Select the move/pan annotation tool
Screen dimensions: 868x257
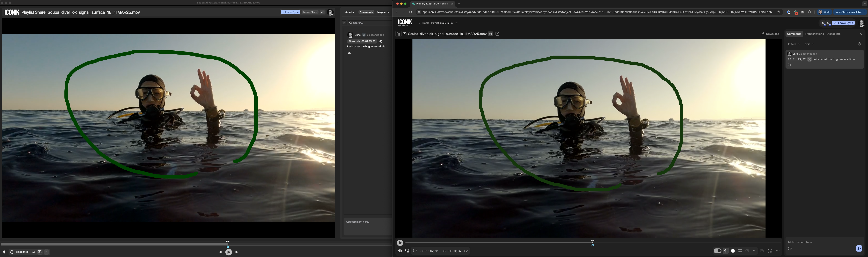pyautogui.click(x=726, y=251)
